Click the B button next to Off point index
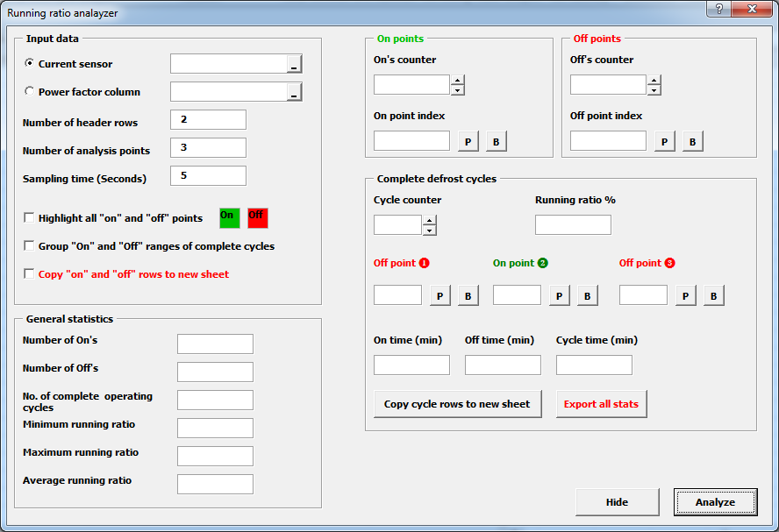 pos(692,140)
